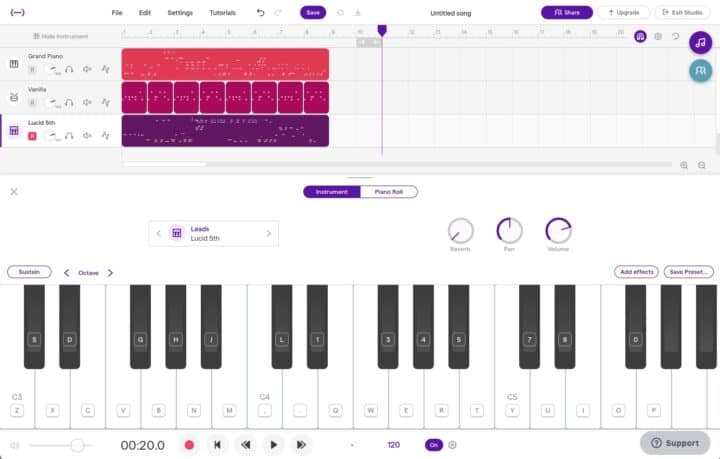Mute the Grand Piano track
The image size is (720, 459).
[x=87, y=69]
